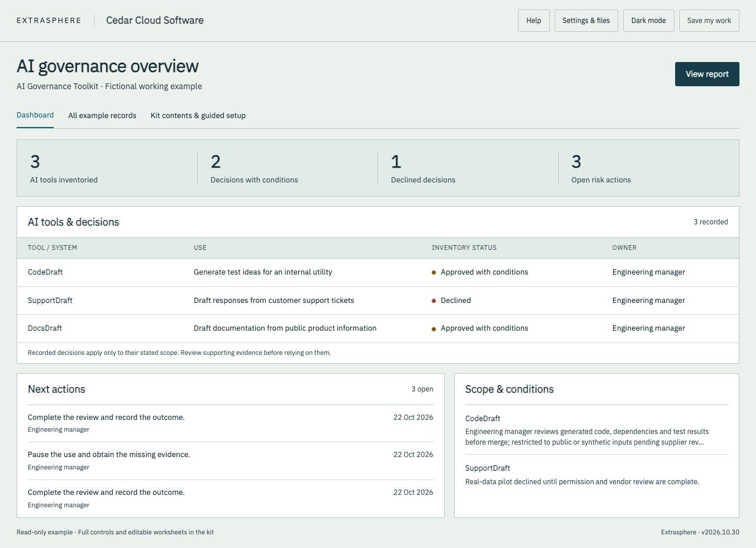This screenshot has height=548, width=756.
Task: Click Save my work
Action: click(x=709, y=21)
